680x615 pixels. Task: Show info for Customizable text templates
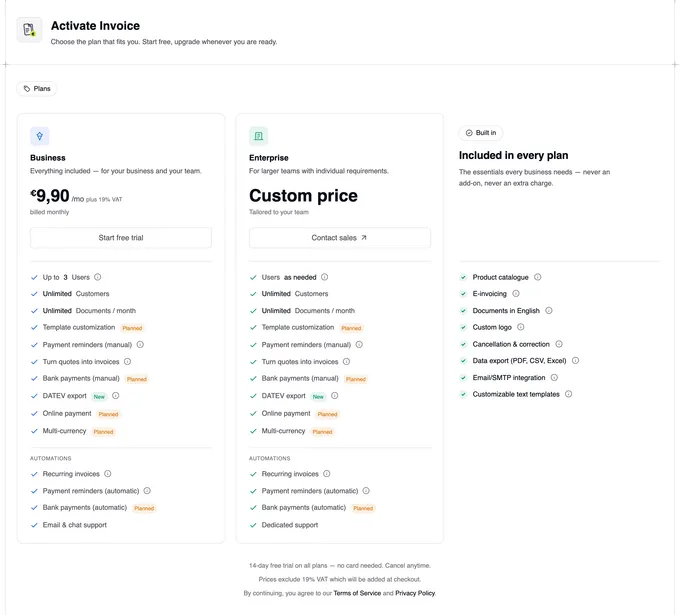click(x=568, y=394)
